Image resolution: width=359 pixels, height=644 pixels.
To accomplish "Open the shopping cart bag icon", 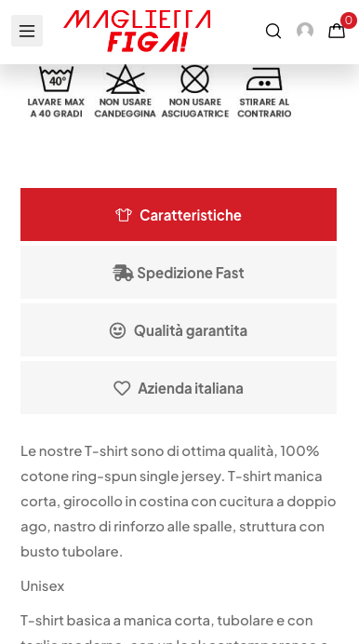I will click(337, 31).
